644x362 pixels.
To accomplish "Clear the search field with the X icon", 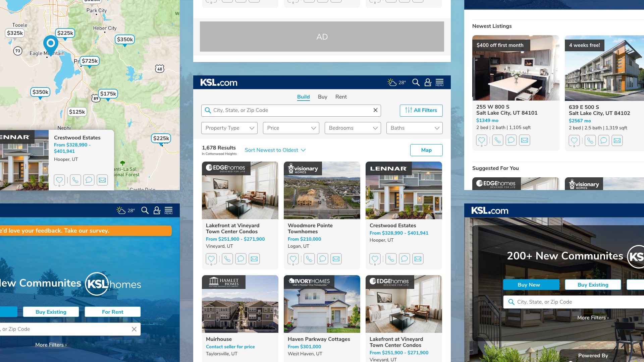I will 375,110.
